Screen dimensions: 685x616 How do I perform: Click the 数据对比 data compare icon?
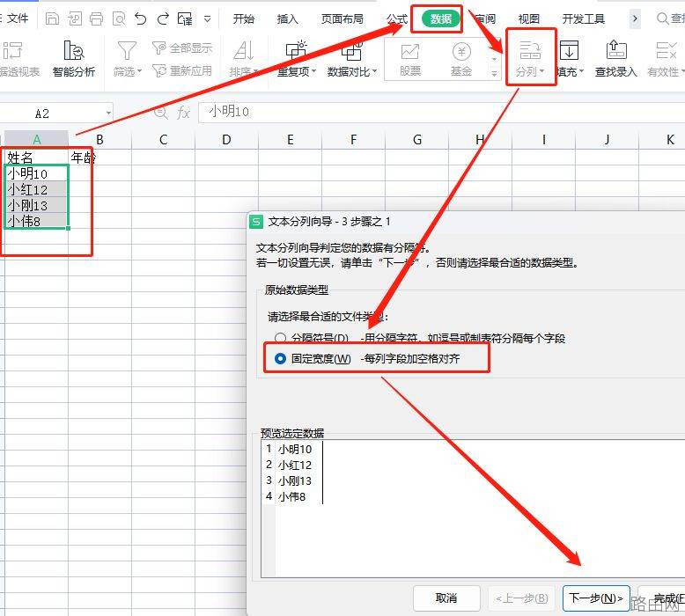tap(351, 51)
